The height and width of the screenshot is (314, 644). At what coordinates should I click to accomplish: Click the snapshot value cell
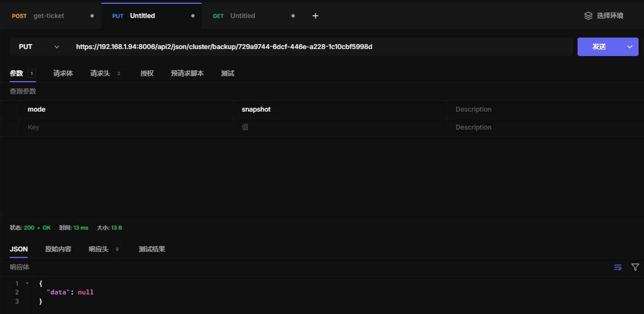338,109
